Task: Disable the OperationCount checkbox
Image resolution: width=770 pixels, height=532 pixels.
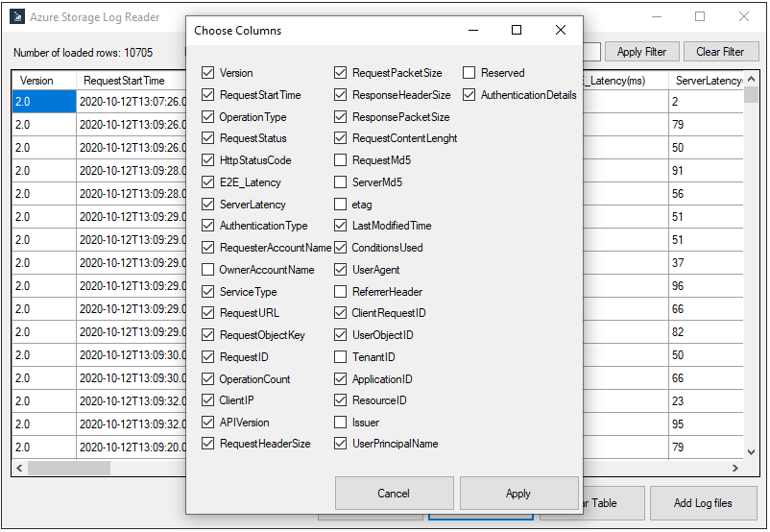Action: 207,379
